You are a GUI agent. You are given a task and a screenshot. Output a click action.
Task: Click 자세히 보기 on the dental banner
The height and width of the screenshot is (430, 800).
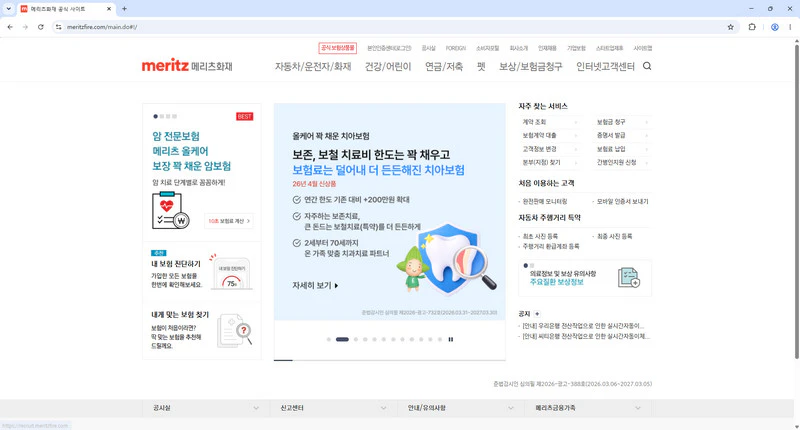pyautogui.click(x=315, y=286)
